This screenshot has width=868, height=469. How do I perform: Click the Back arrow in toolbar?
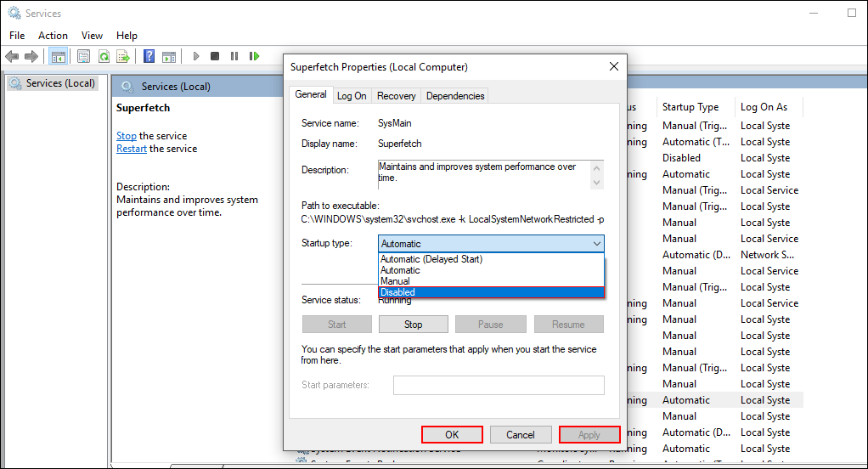coord(12,56)
